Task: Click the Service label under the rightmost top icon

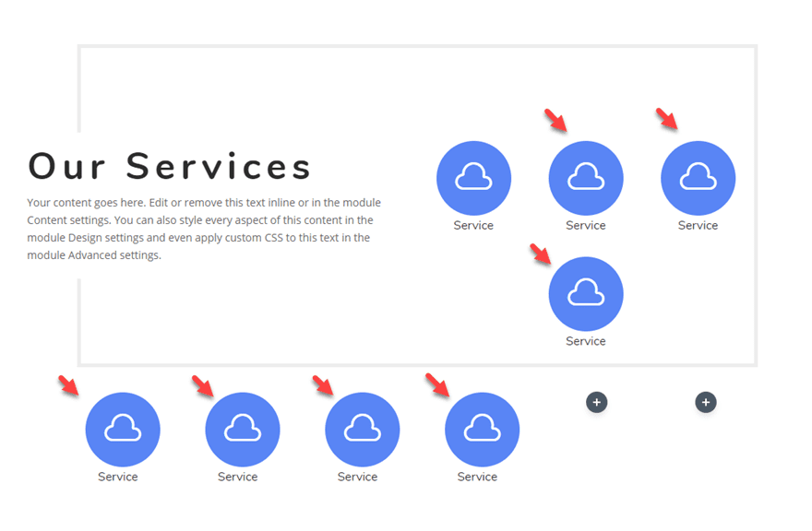Action: click(x=698, y=225)
